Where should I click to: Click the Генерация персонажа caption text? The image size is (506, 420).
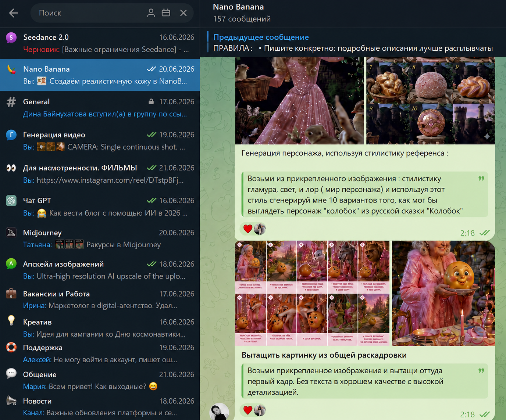point(345,153)
